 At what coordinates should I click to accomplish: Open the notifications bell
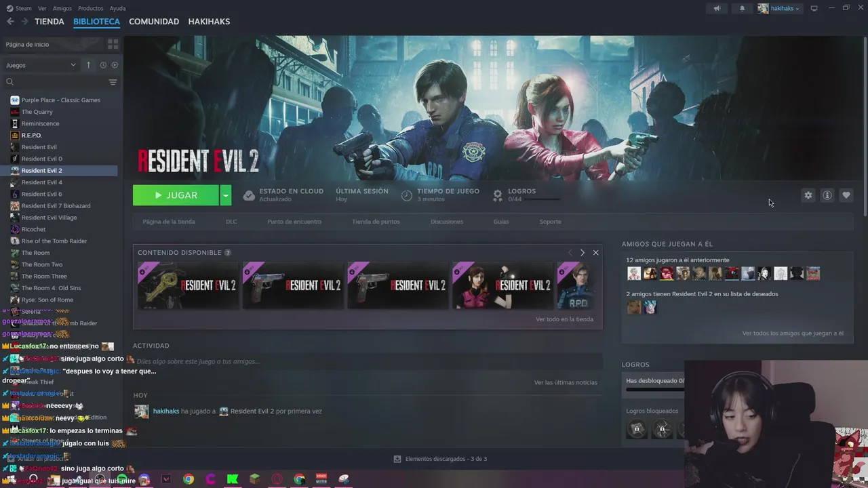tap(742, 8)
